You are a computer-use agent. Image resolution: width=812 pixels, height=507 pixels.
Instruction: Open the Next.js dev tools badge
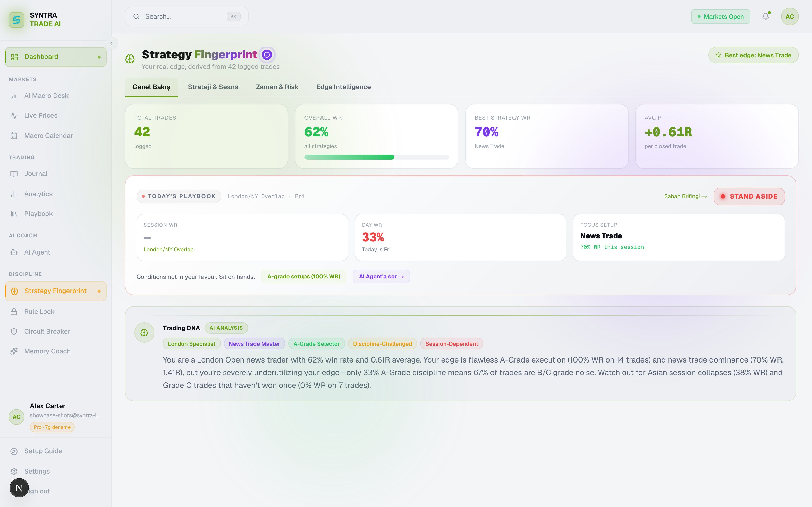[19, 487]
